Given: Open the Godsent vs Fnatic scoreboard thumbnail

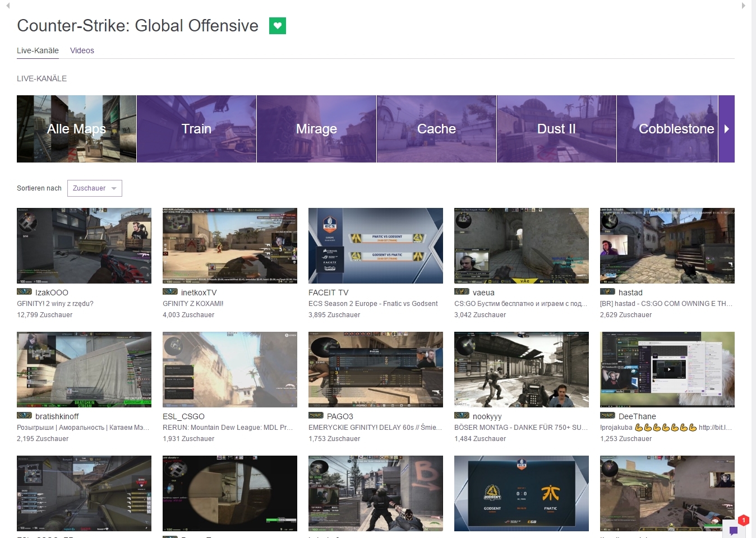Looking at the screenshot, I should tap(522, 493).
